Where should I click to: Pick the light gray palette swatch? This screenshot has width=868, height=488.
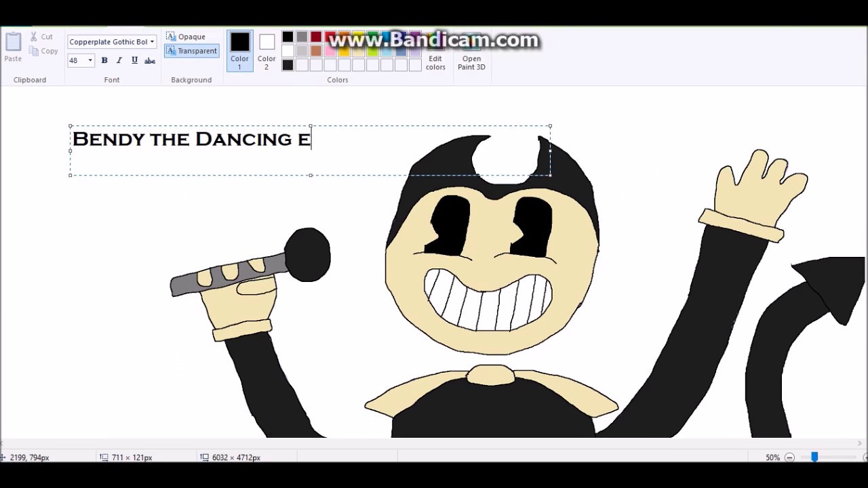(x=302, y=51)
